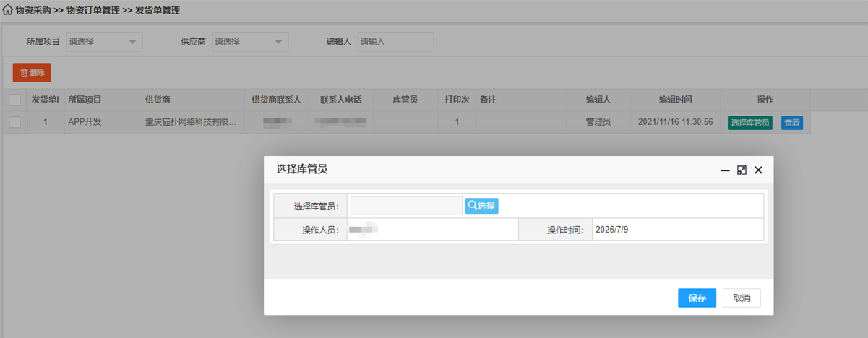The height and width of the screenshot is (338, 868).
Task: Click the 选择库管员 dialog title
Action: (302, 170)
